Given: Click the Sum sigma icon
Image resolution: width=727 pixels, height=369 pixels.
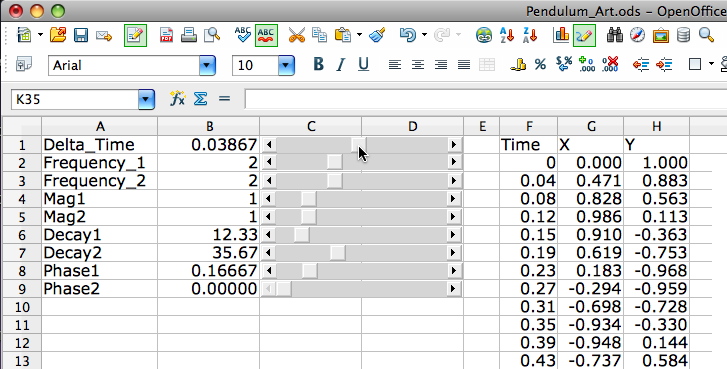Looking at the screenshot, I should click(x=200, y=98).
